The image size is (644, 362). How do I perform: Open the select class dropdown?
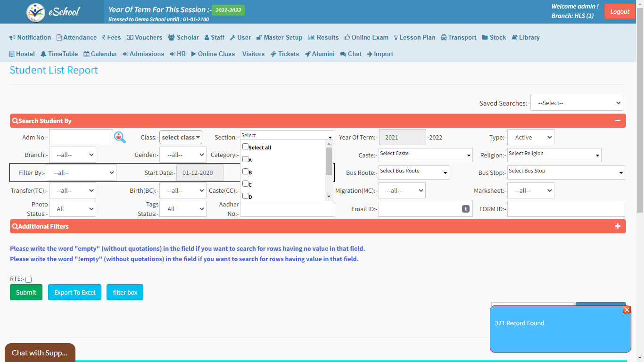click(x=181, y=137)
